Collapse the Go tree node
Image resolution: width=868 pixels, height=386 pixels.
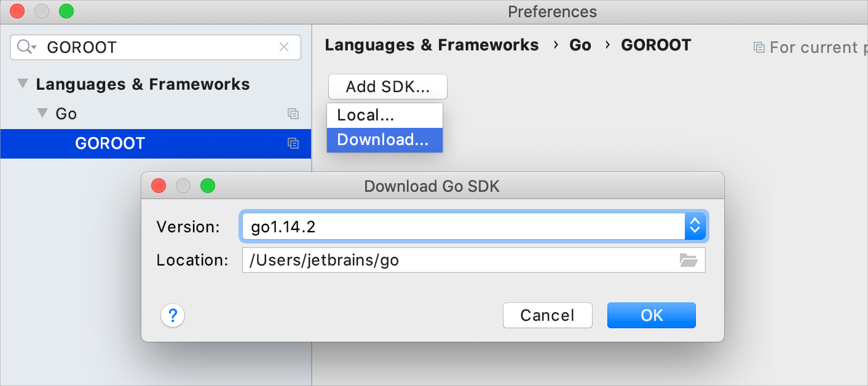[x=42, y=113]
